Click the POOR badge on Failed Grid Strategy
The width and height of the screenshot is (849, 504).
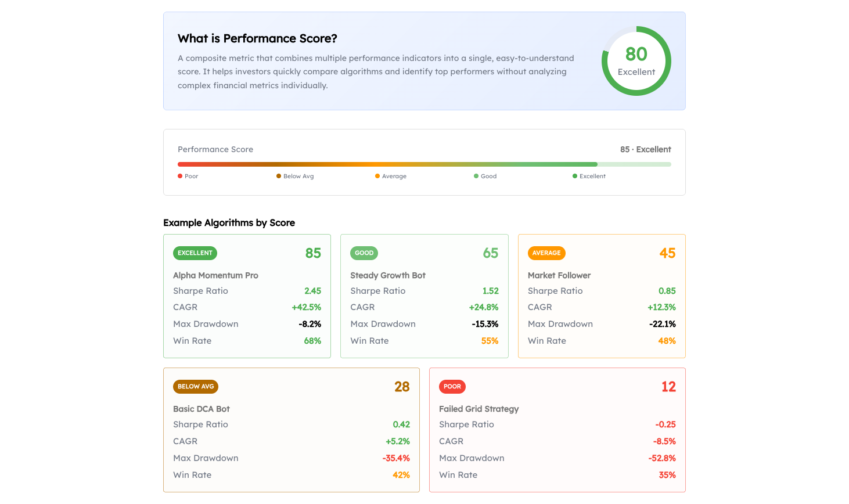[x=452, y=386]
